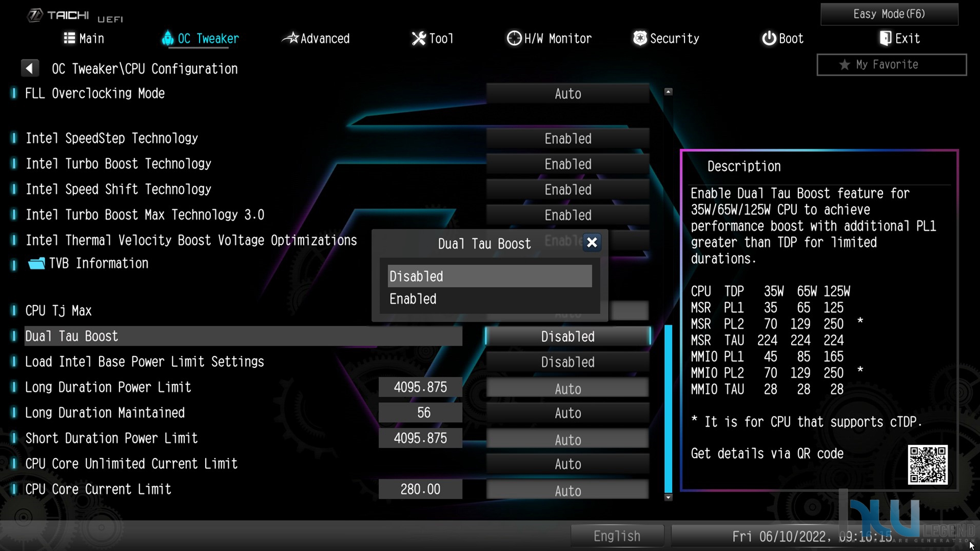The height and width of the screenshot is (551, 980).
Task: Toggle Intel Turbo Boost Max Technology 3.0 value
Action: coord(567,215)
